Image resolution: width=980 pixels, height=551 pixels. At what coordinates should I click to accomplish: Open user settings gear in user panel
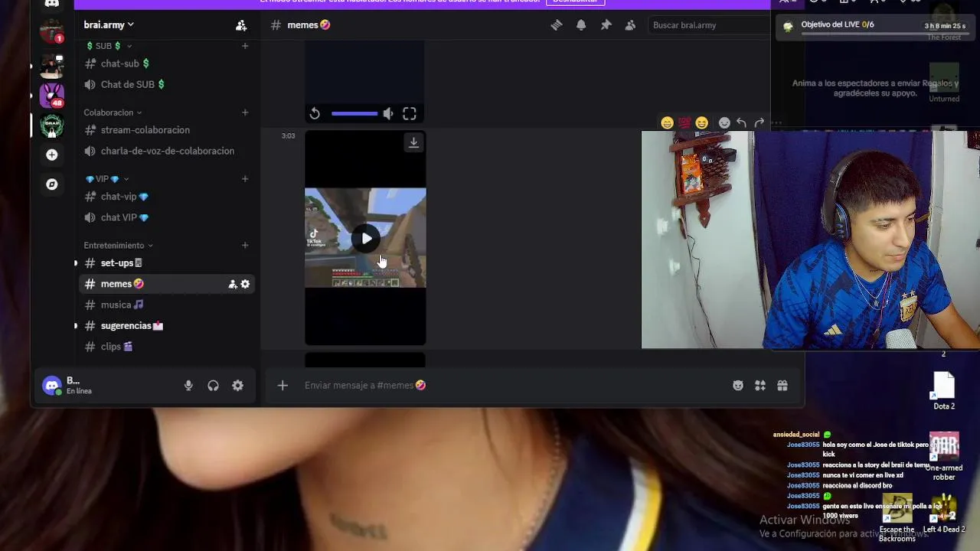click(238, 386)
